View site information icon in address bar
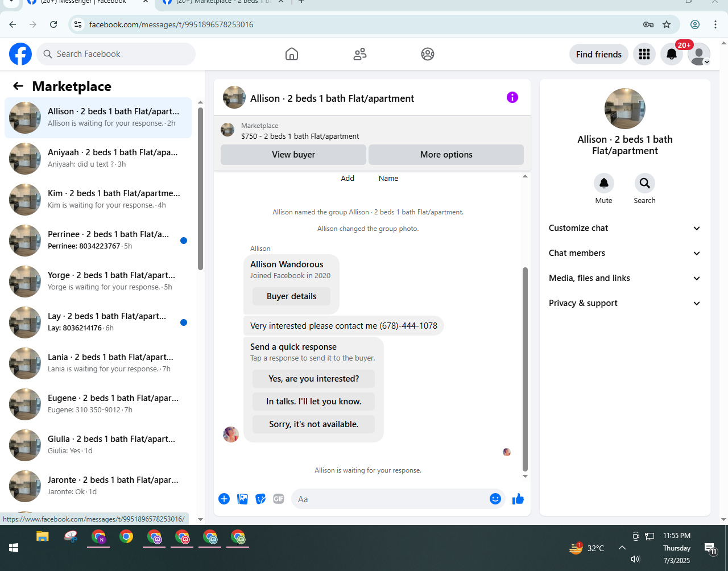The image size is (728, 571). coord(78,24)
